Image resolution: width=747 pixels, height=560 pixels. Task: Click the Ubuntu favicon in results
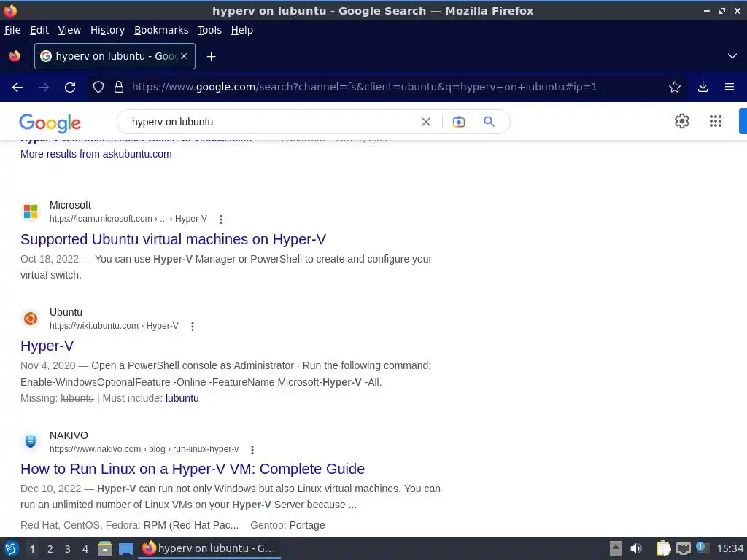click(31, 319)
